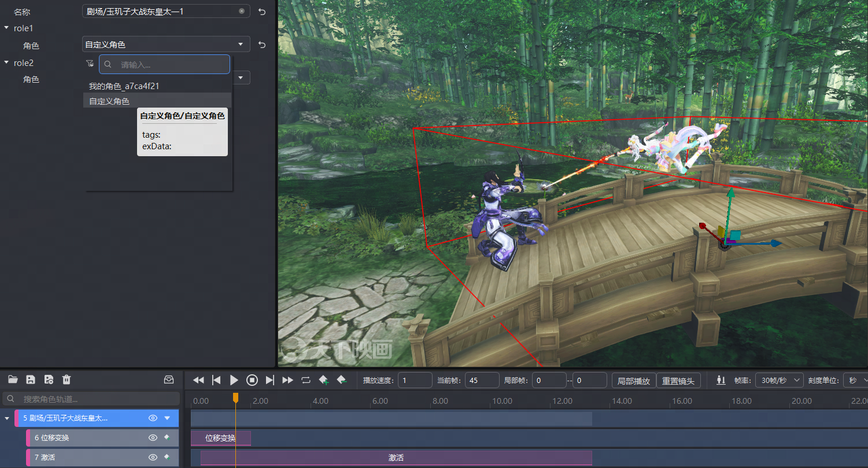Click the 播放速度 input field

415,380
